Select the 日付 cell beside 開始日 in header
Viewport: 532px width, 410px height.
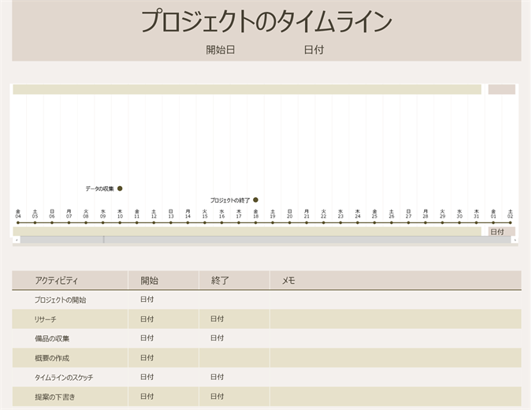(x=314, y=50)
